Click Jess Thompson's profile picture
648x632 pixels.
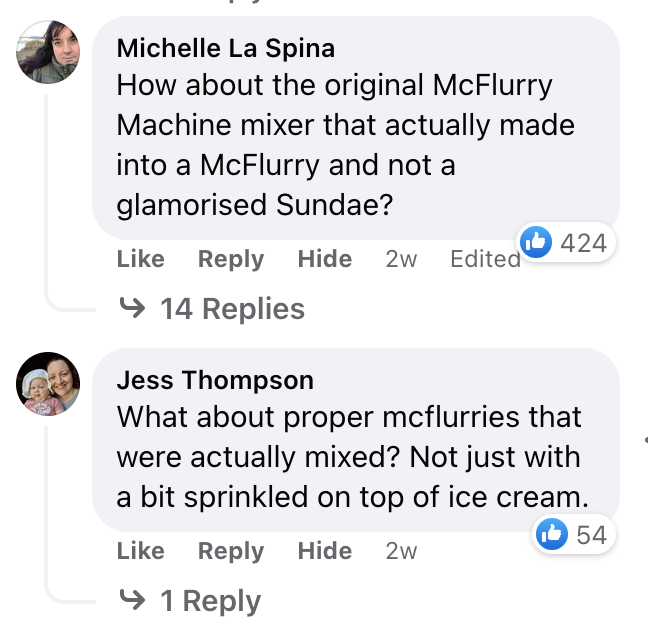tap(49, 384)
